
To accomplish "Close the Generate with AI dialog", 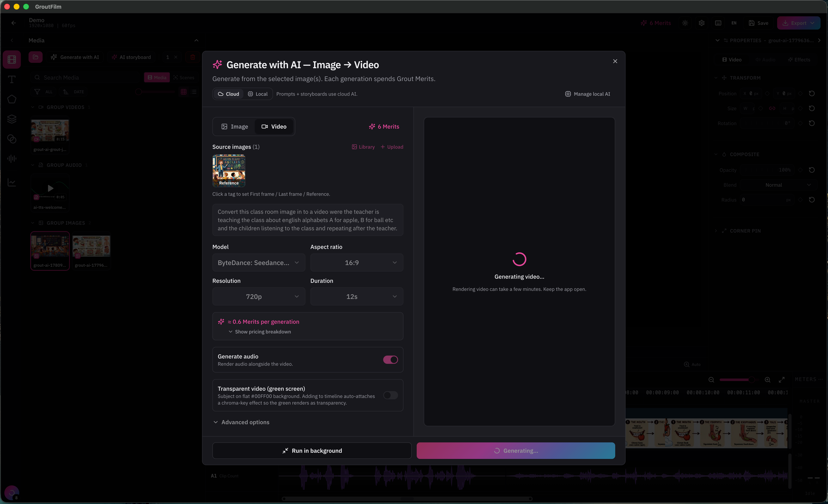I will click(x=615, y=61).
